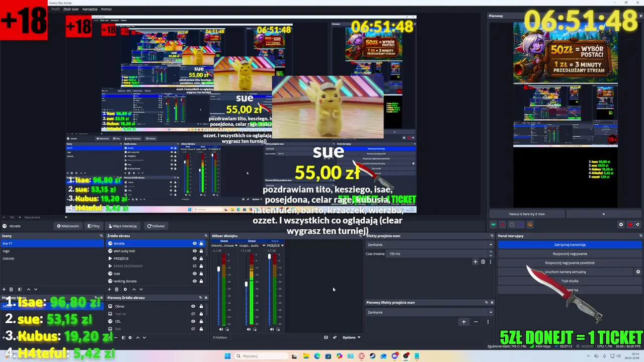Move scene up arrow in Sceny

pos(28,289)
